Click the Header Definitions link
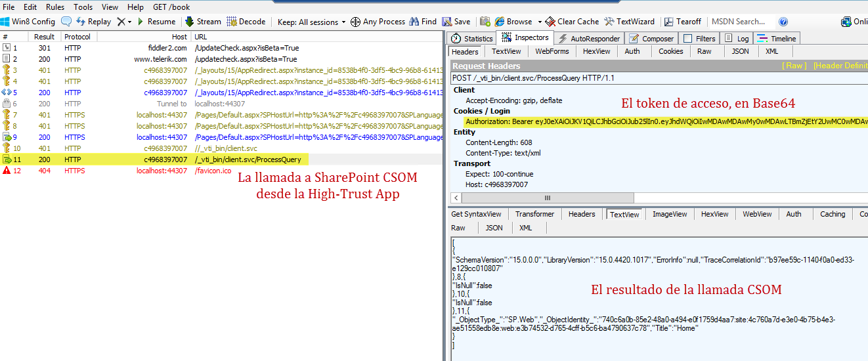 [x=840, y=66]
